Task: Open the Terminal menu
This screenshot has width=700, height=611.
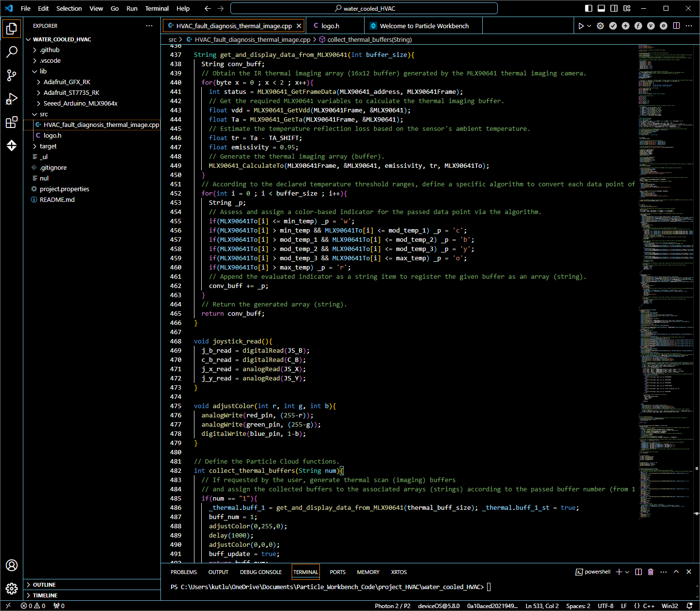Action: tap(157, 8)
